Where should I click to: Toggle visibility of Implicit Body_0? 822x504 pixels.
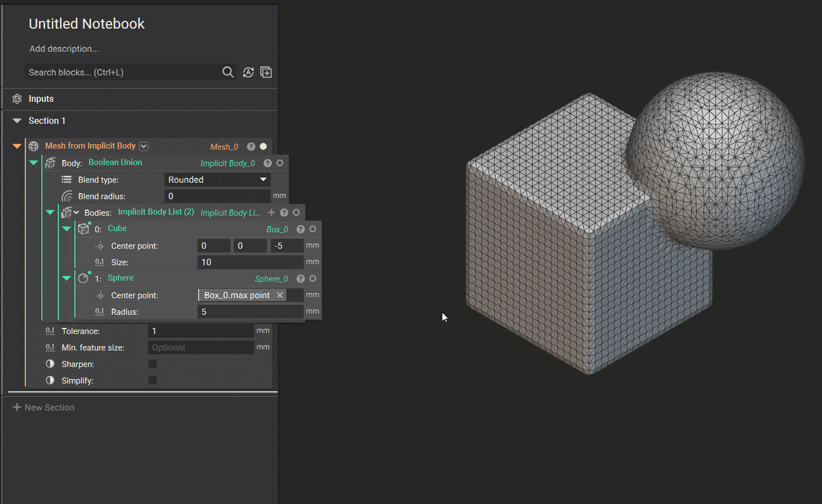(280, 163)
